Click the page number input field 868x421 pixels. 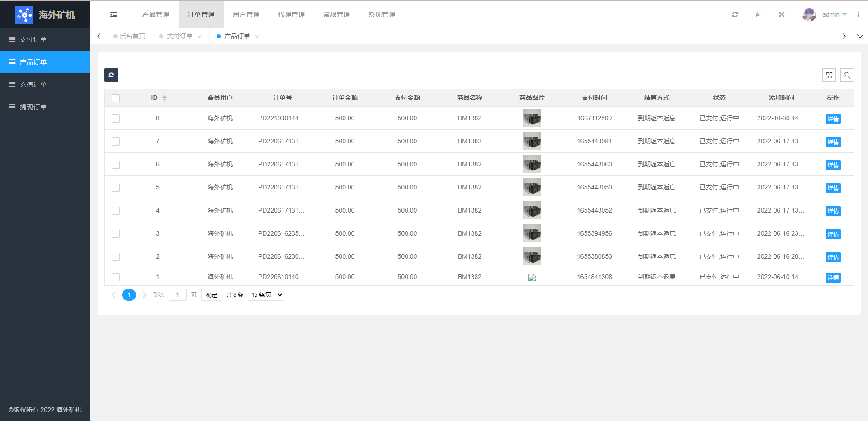(178, 295)
